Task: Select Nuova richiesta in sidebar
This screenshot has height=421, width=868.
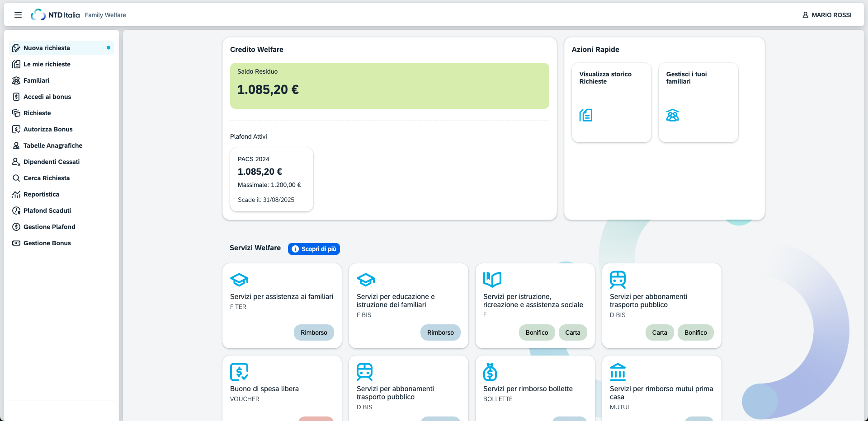Action: click(x=61, y=48)
